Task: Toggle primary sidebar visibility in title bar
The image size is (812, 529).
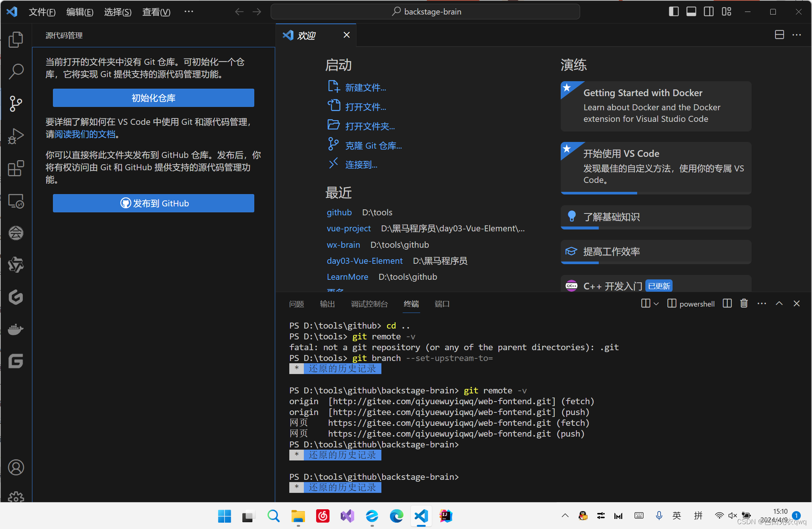Action: [x=673, y=12]
